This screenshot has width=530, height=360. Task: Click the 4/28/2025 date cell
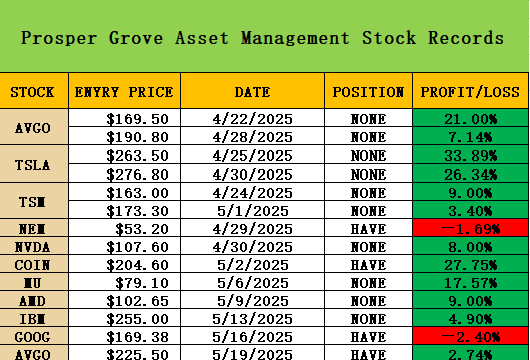point(252,136)
